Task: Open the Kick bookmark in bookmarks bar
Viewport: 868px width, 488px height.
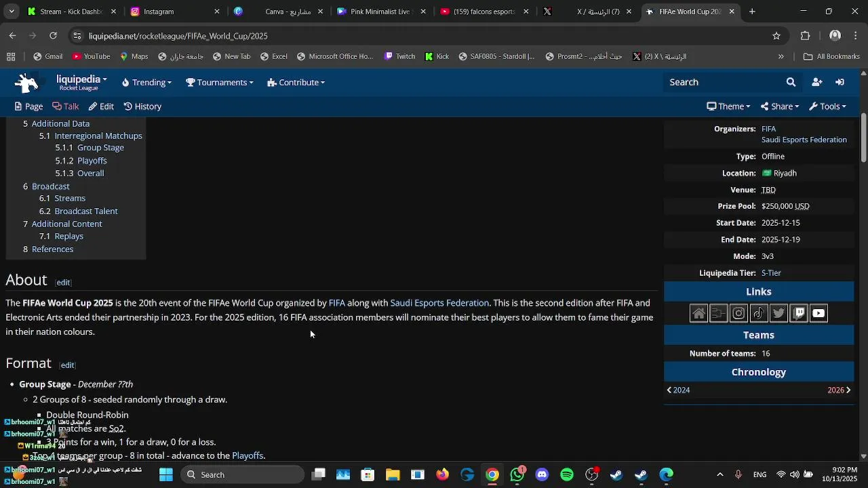Action: 437,57
